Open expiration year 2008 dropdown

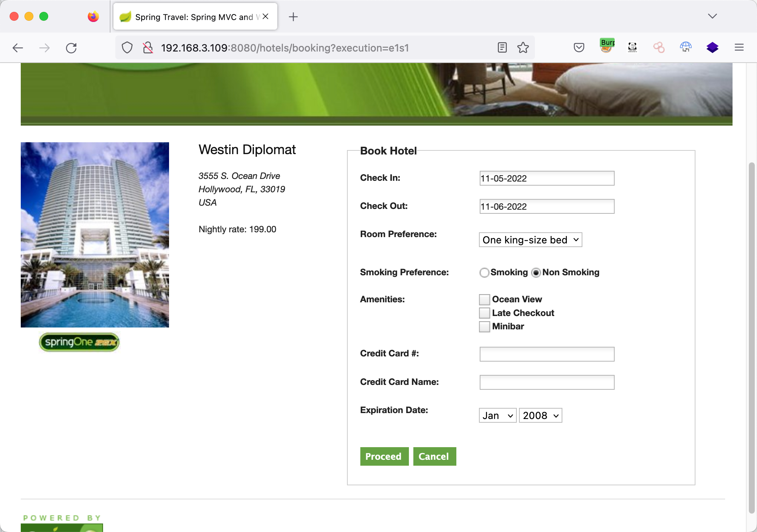click(540, 416)
